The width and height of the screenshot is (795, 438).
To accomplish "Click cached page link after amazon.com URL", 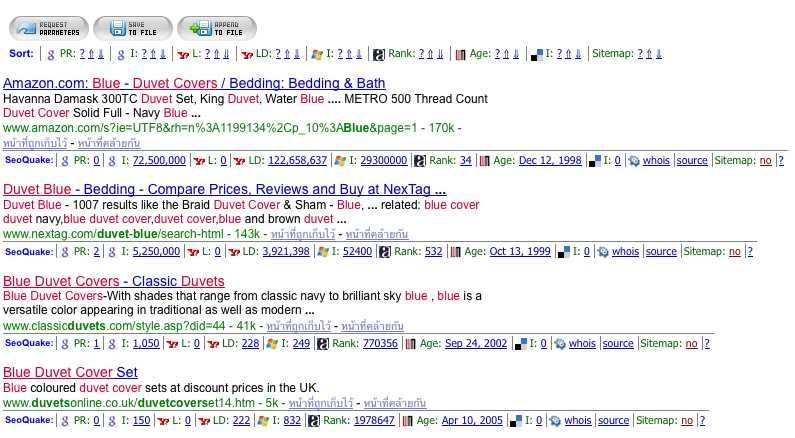I will pyautogui.click(x=35, y=143).
